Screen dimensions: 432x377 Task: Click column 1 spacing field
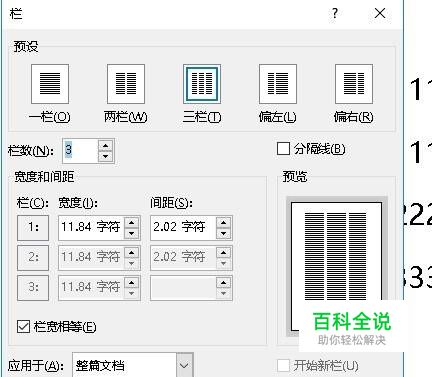(x=183, y=227)
